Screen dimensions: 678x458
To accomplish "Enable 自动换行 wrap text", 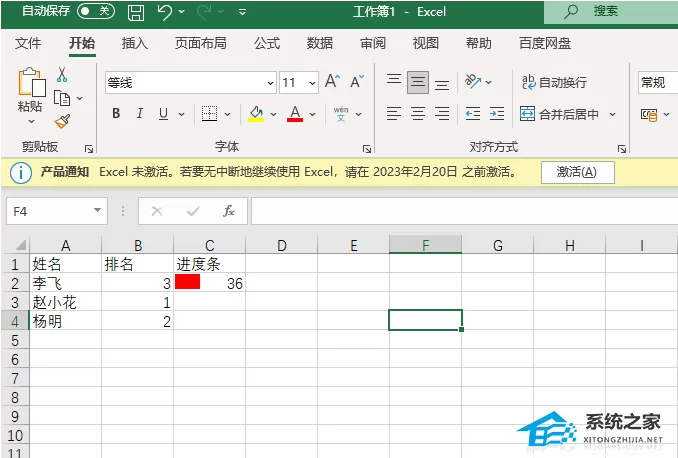I will tap(554, 82).
